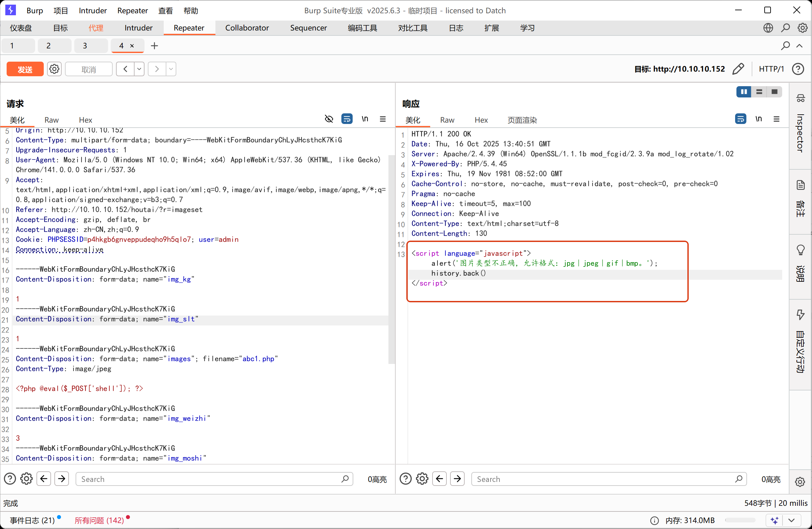Switch to the 编码工具 tab
The width and height of the screenshot is (812, 529).
[362, 28]
